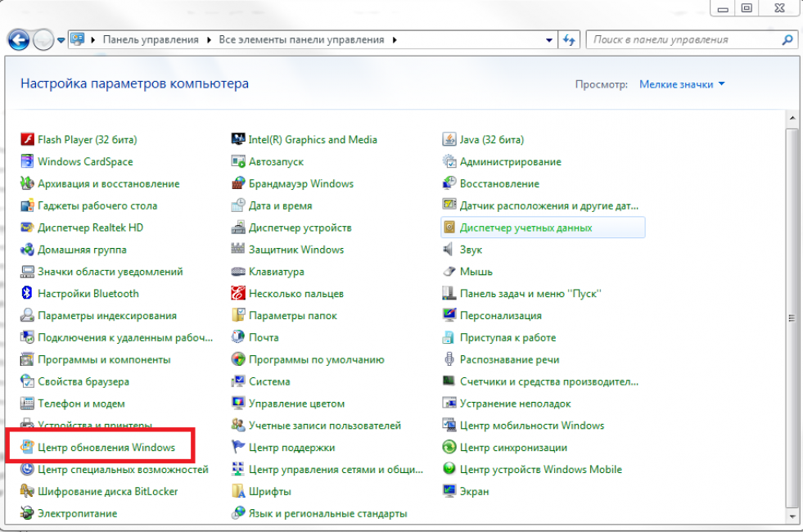Screen dimensions: 803x532
Task: Open Учетные записи пользователей link
Action: click(325, 426)
